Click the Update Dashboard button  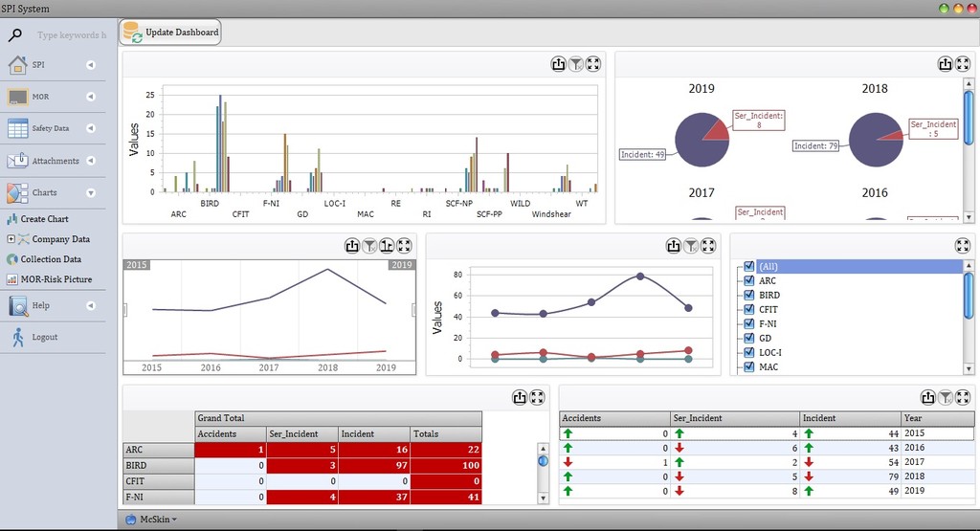170,33
